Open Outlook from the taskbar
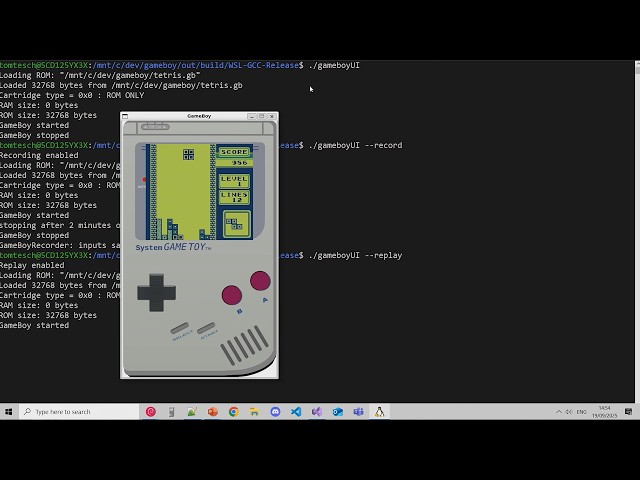Screen dimensions: 640x480 click(338, 412)
